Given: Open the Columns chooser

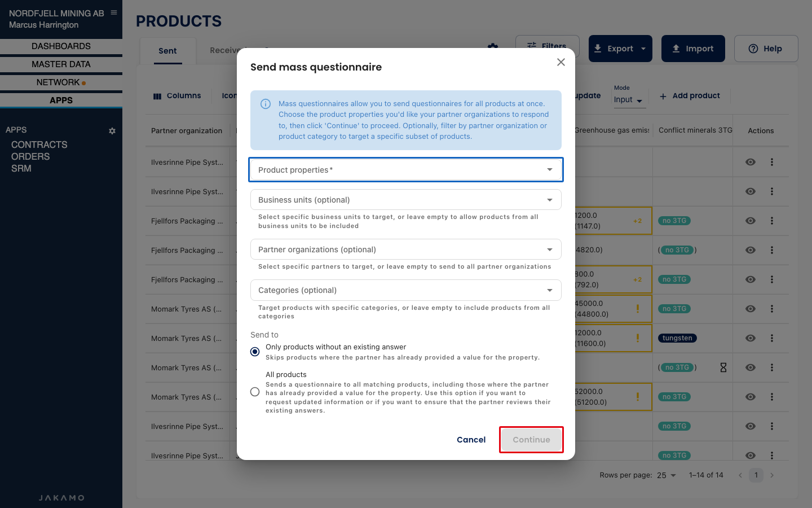Looking at the screenshot, I should click(177, 96).
